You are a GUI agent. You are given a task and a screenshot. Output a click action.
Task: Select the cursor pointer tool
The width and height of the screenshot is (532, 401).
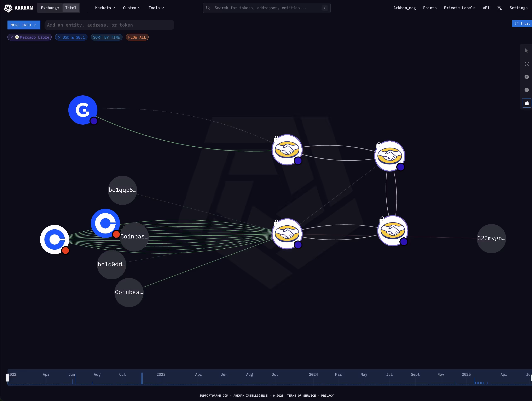click(x=526, y=51)
